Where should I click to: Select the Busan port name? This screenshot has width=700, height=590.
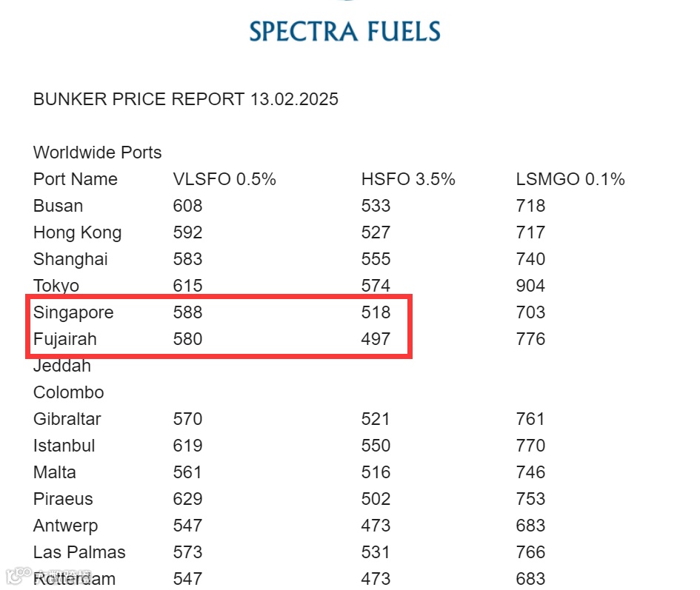pyautogui.click(x=58, y=206)
